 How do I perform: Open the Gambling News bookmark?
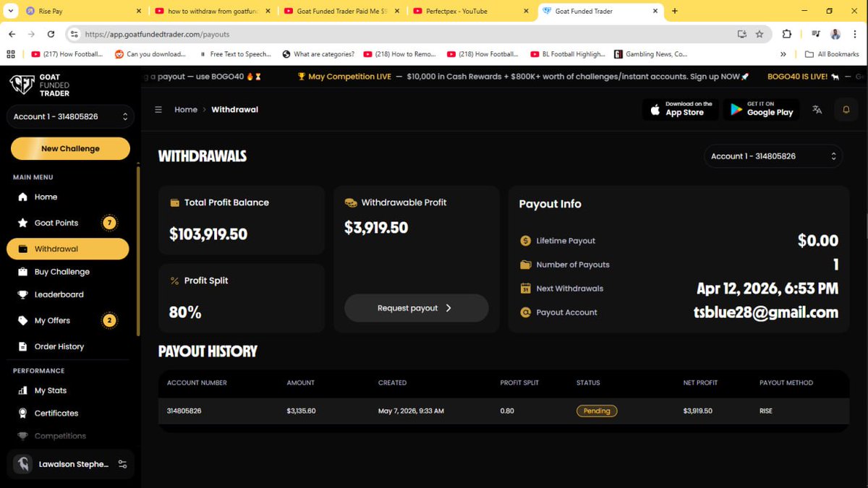(x=651, y=54)
